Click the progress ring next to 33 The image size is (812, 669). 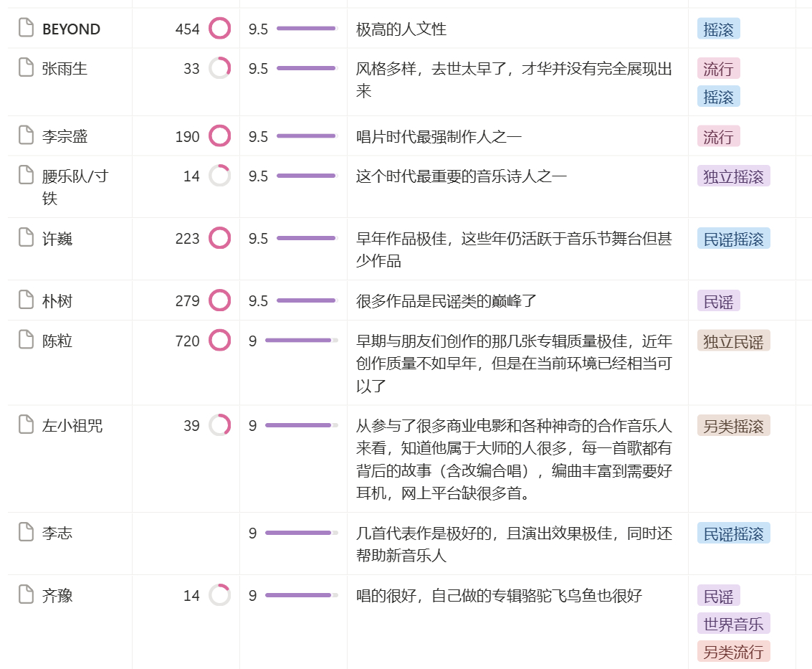pyautogui.click(x=219, y=68)
